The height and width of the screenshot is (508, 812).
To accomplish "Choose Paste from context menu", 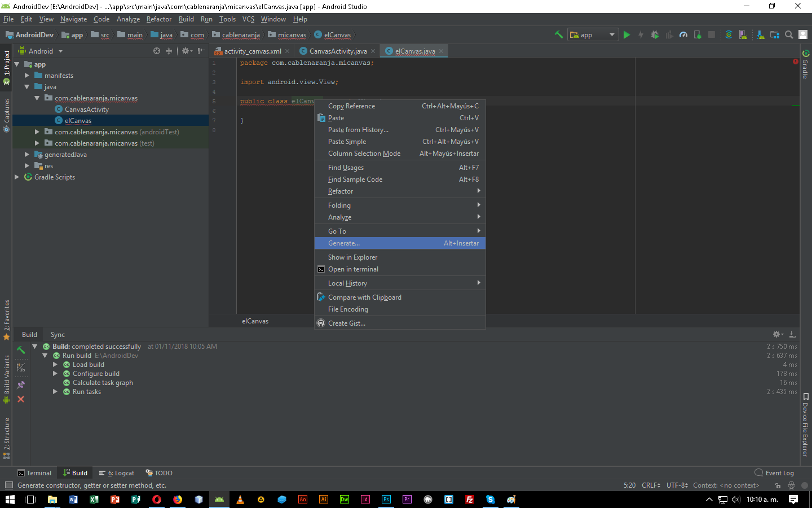I will (400, 118).
